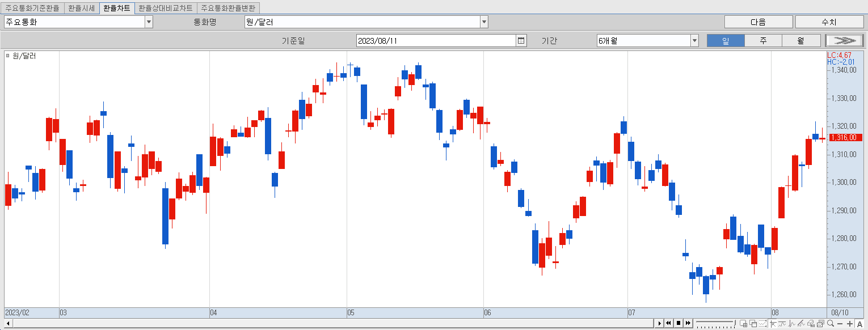Screen dimensions: 868x330
Task: Open the 주요통화 category dropdown
Action: tap(149, 22)
